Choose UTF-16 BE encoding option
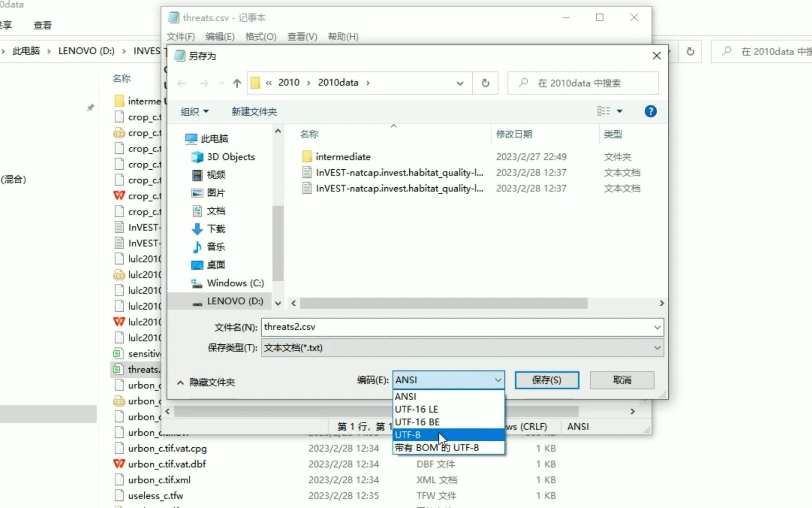This screenshot has width=812, height=508. 449,422
